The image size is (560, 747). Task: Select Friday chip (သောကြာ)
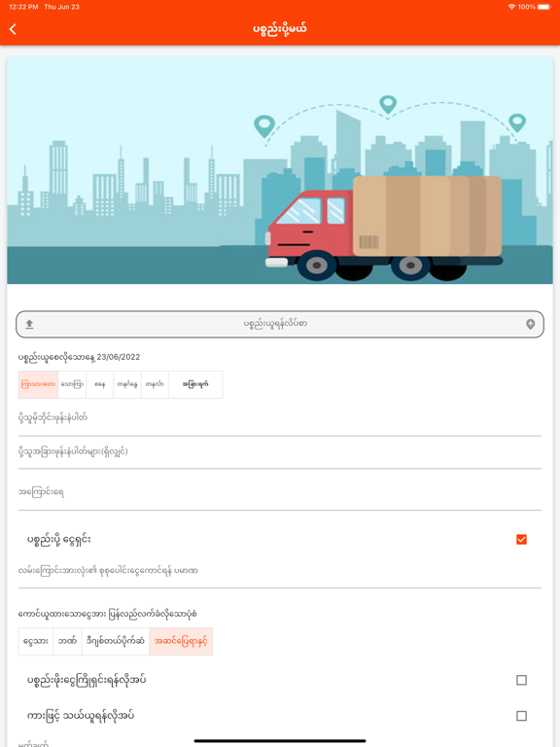[x=72, y=384]
